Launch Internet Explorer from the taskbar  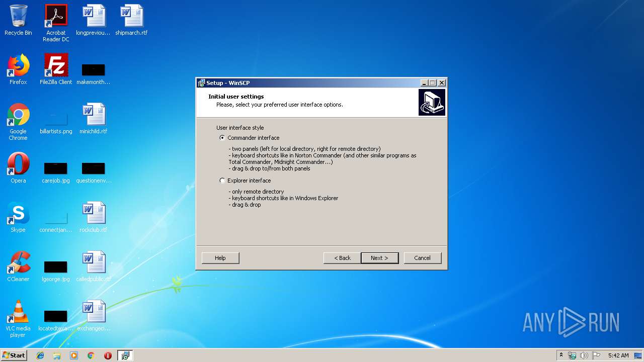point(40,355)
